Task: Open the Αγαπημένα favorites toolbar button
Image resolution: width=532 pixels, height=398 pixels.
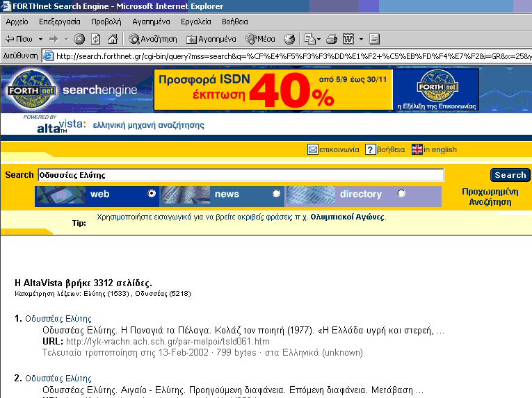Action: coord(211,40)
